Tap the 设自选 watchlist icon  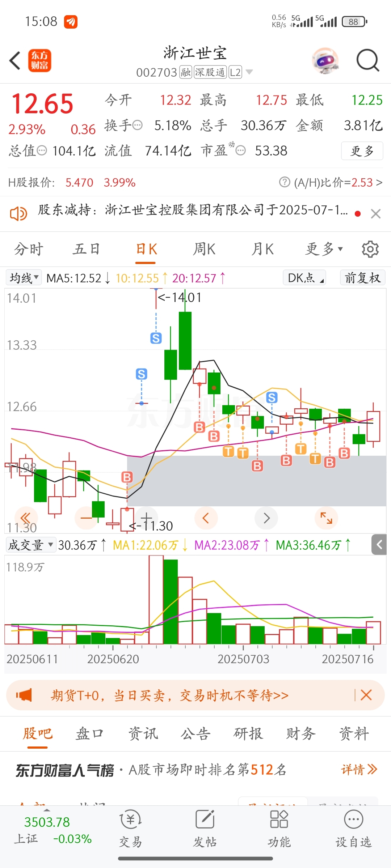353,829
